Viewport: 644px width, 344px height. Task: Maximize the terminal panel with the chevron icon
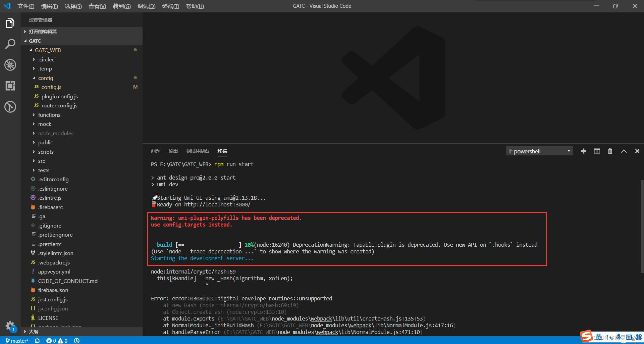pyautogui.click(x=624, y=151)
